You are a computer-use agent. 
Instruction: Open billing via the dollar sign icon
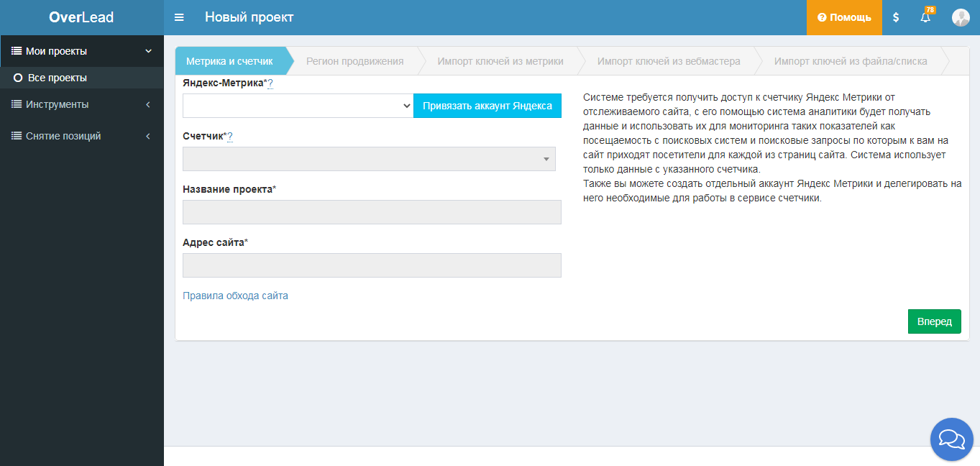click(895, 17)
